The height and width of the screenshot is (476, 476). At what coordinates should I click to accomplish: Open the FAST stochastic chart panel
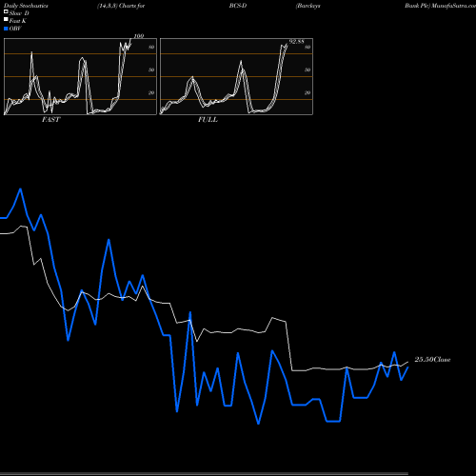80,76
